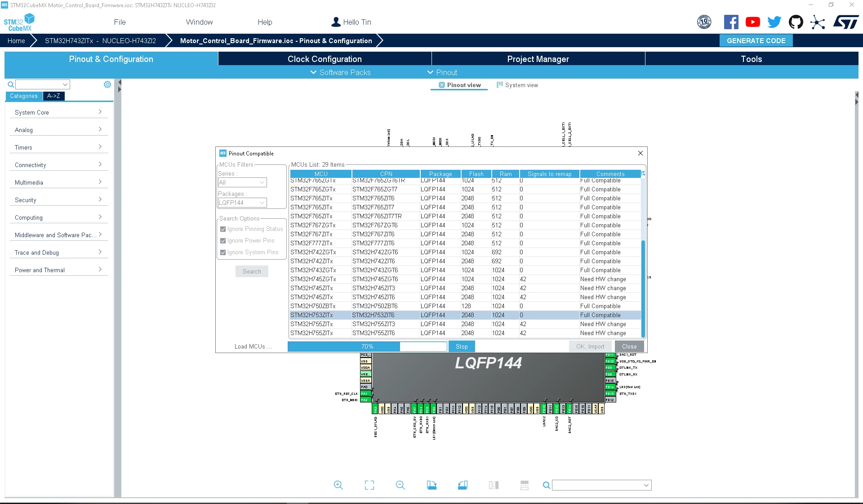The image size is (863, 504).
Task: Click the Facebook icon in header
Action: [731, 22]
